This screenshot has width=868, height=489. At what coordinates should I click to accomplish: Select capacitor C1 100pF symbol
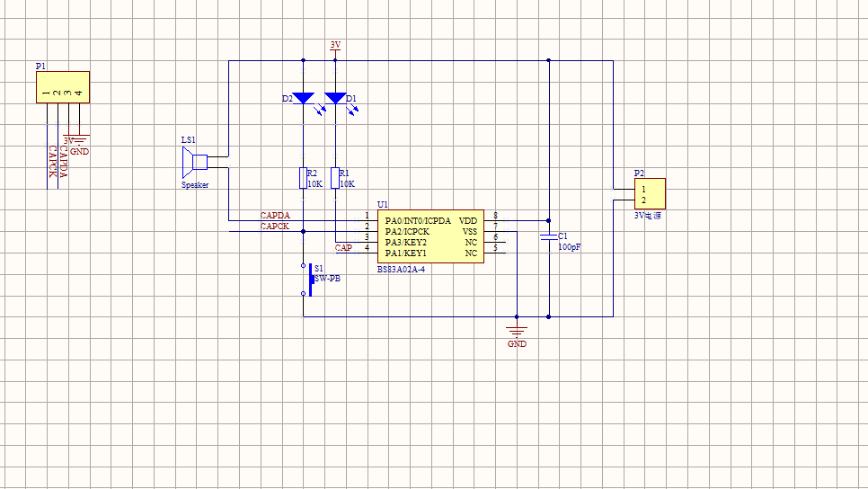(x=549, y=237)
